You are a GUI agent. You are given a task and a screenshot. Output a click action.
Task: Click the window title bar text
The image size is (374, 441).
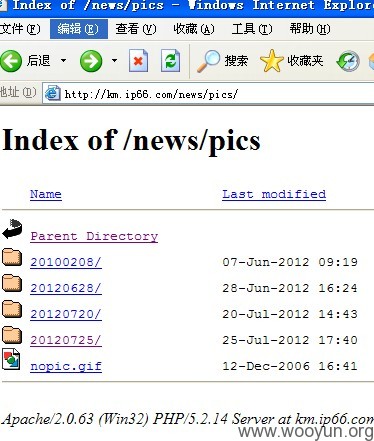click(193, 5)
